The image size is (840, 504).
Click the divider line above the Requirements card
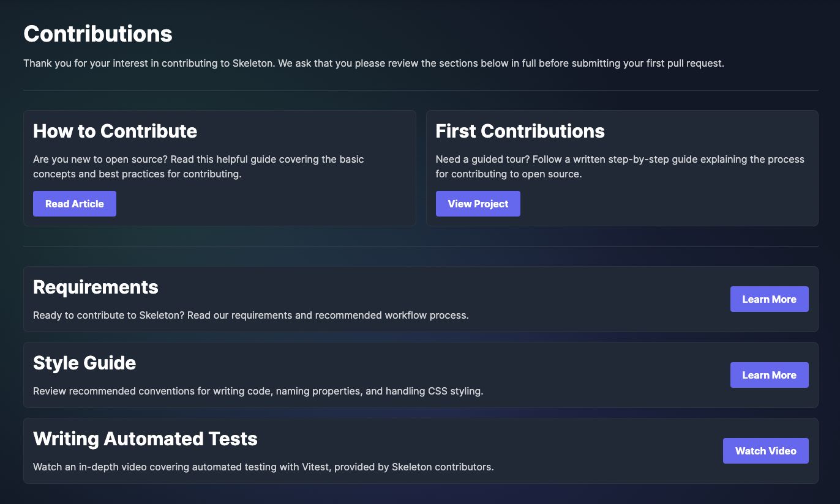click(x=420, y=246)
